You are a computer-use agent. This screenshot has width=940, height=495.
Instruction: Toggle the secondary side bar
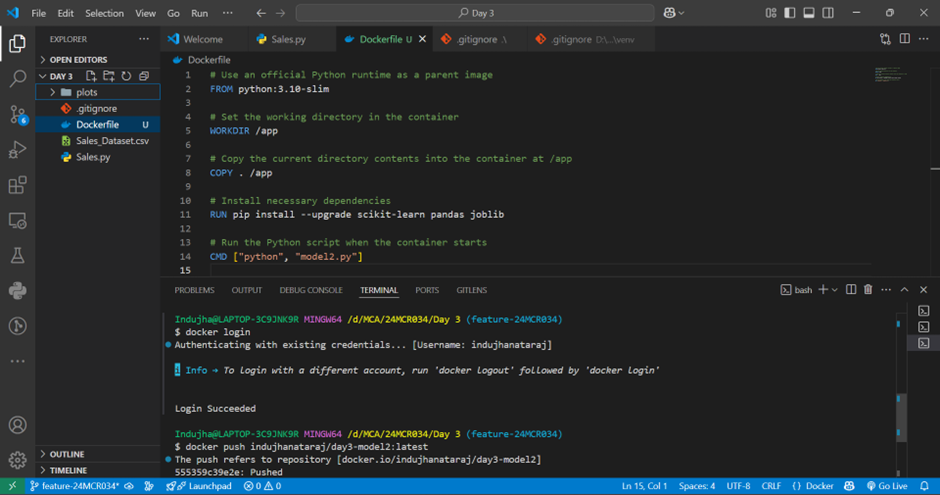(828, 13)
